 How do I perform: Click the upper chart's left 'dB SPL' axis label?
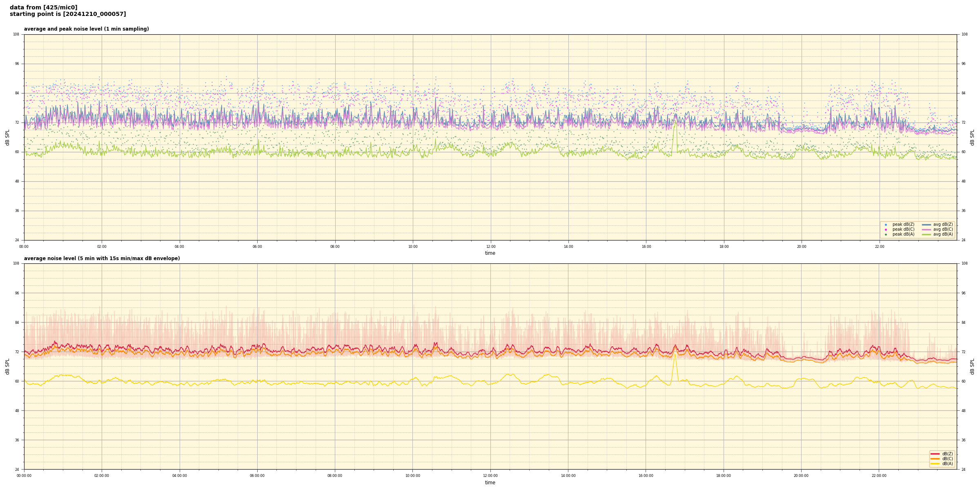click(x=7, y=137)
